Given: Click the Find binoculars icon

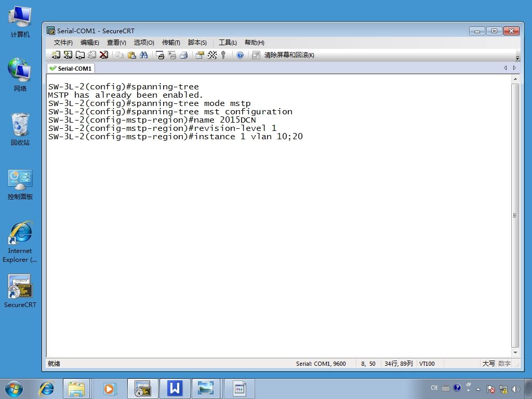Looking at the screenshot, I should 143,55.
